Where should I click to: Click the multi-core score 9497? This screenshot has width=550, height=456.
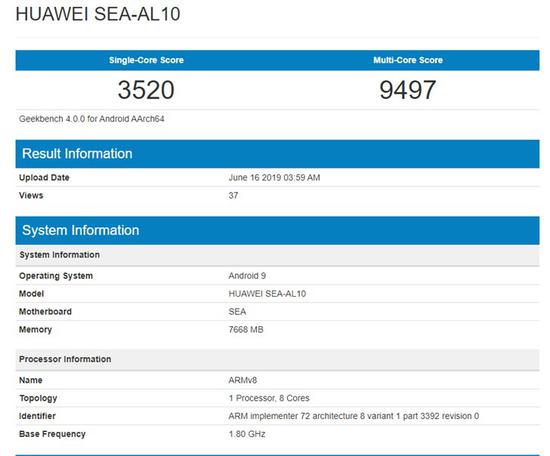408,90
